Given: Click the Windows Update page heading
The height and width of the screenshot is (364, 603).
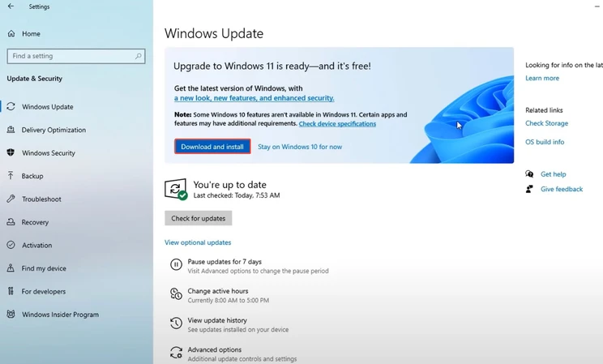Looking at the screenshot, I should (214, 33).
